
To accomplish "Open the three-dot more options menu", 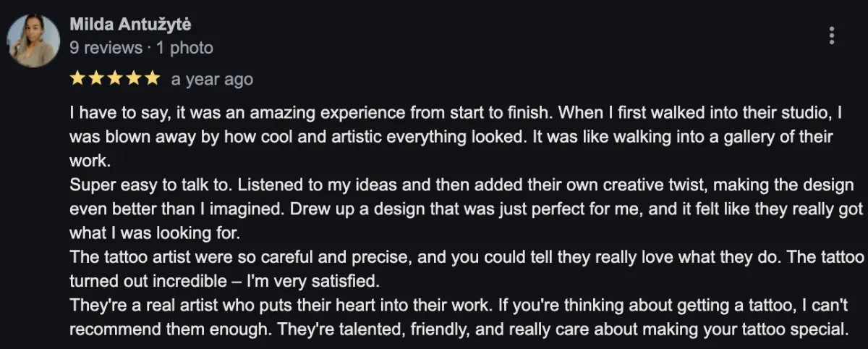I will 833,35.
